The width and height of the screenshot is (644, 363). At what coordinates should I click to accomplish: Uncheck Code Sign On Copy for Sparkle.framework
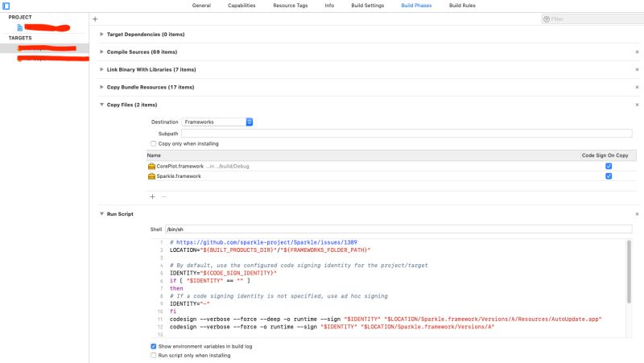tap(609, 176)
